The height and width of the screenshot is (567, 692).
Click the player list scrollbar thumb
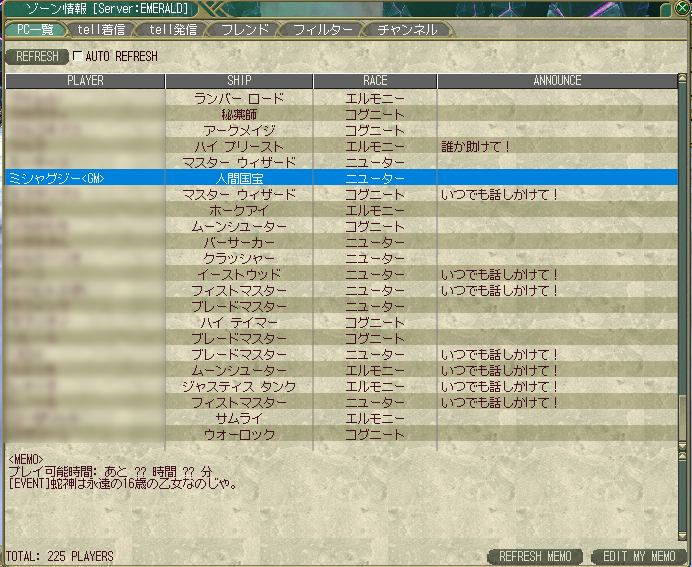[x=683, y=417]
